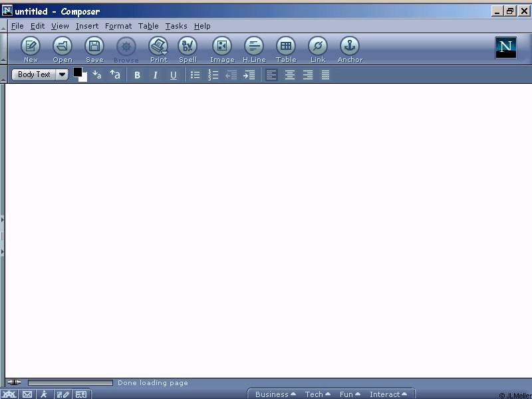Open the View menu

click(60, 26)
